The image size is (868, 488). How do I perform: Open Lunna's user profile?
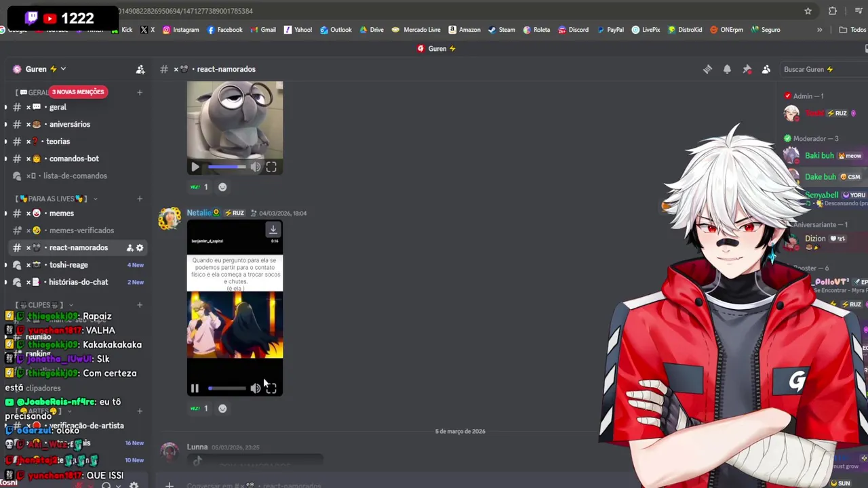point(197,447)
